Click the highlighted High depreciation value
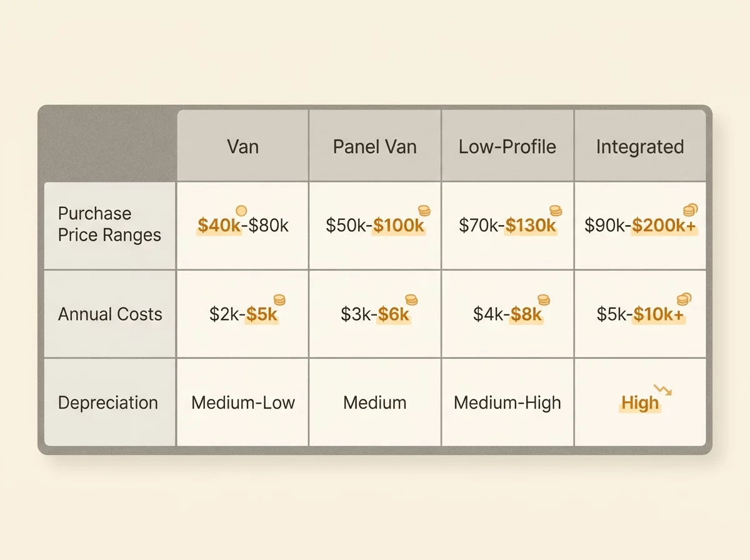 pos(640,404)
